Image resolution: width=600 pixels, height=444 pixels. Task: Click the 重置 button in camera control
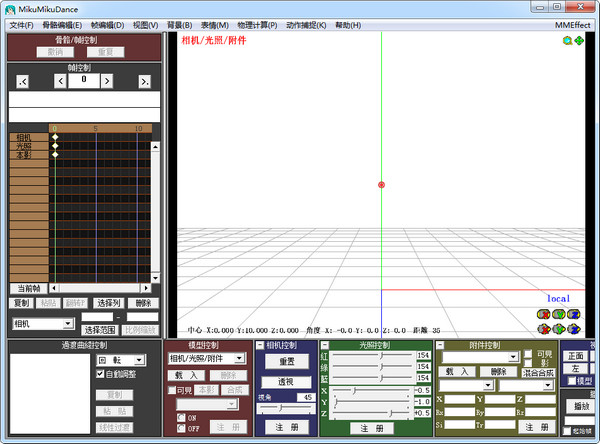pyautogui.click(x=286, y=361)
